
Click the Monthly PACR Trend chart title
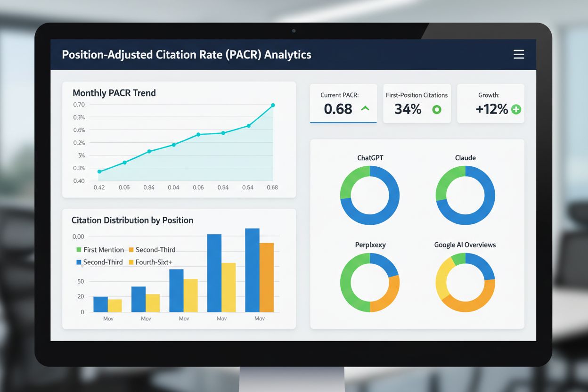click(114, 93)
